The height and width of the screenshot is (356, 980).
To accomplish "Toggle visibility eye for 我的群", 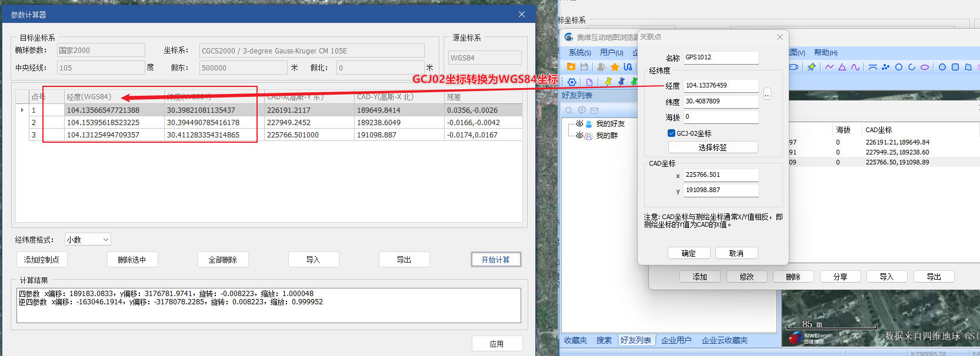I will [579, 136].
